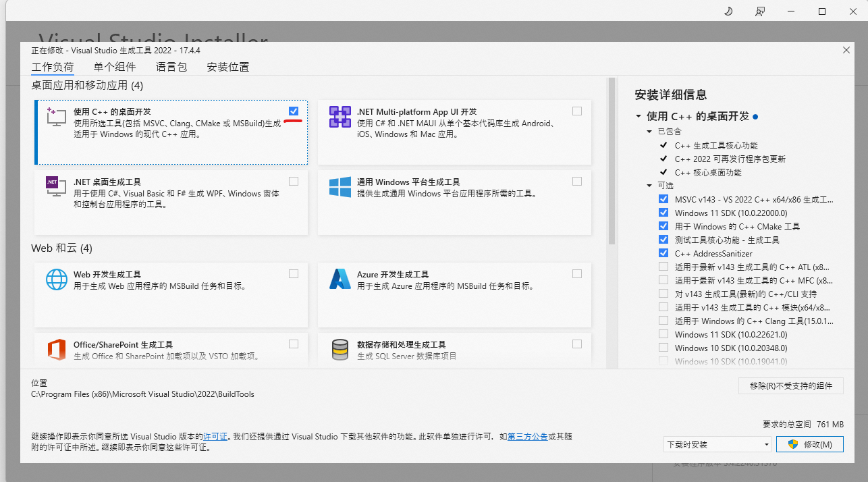Click the Windows logo universal platform icon
The image size is (868, 482).
pos(340,187)
